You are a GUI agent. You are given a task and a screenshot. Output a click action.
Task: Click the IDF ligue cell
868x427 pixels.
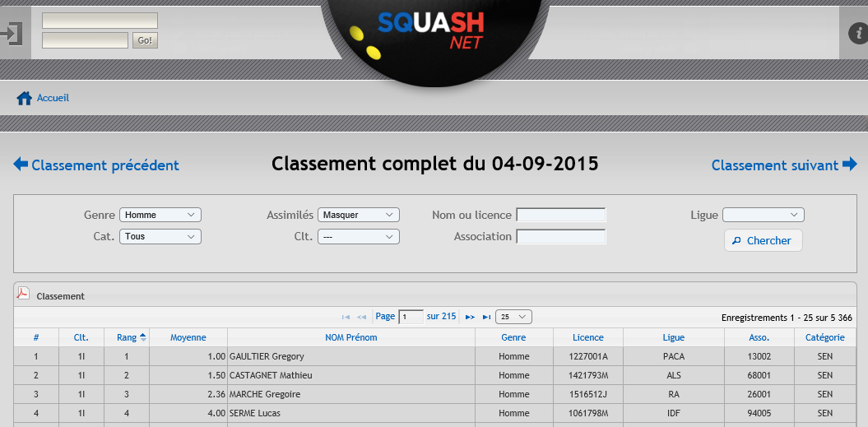pos(674,412)
